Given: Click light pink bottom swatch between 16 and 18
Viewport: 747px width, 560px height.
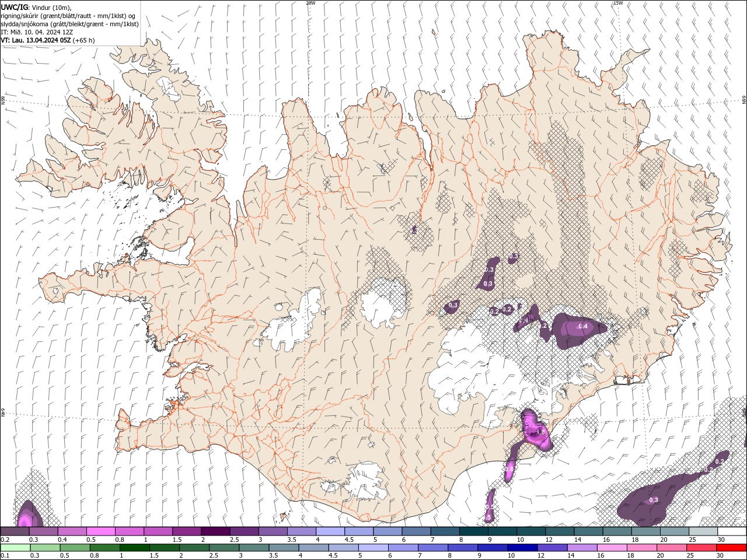Looking at the screenshot, I should click(612, 547).
